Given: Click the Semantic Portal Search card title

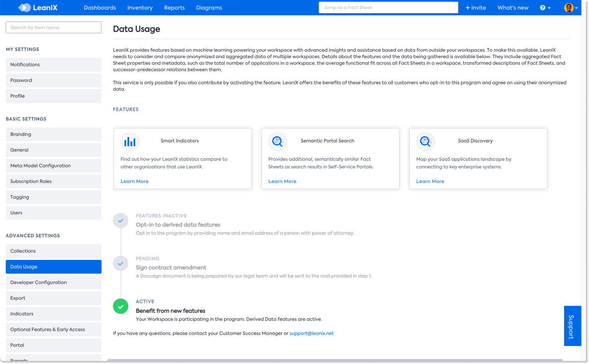Looking at the screenshot, I should pyautogui.click(x=327, y=141).
